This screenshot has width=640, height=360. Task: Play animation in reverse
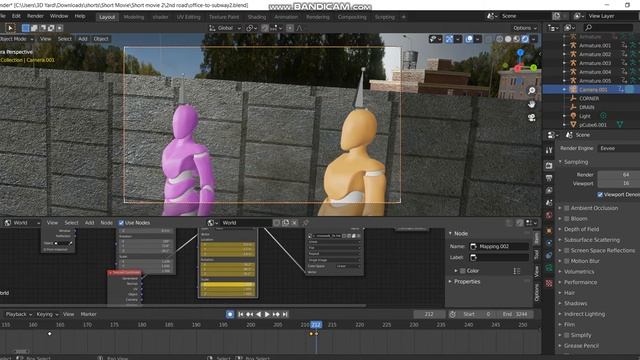pos(258,314)
